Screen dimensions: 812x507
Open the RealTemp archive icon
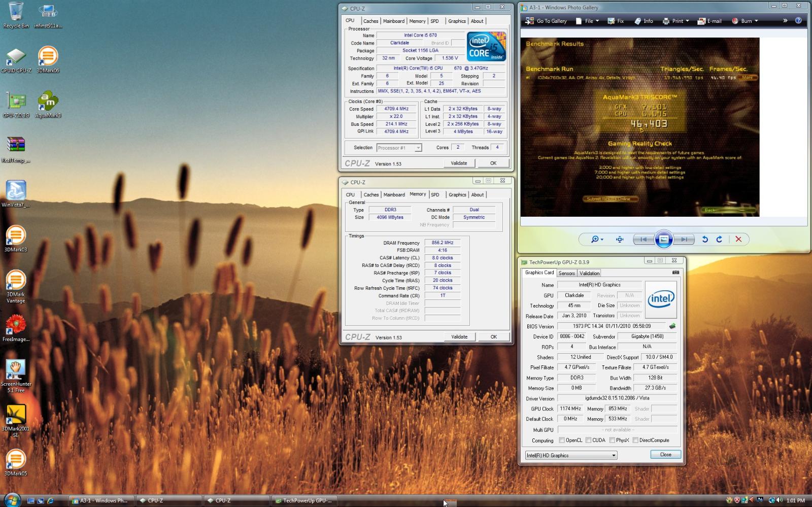pos(16,150)
